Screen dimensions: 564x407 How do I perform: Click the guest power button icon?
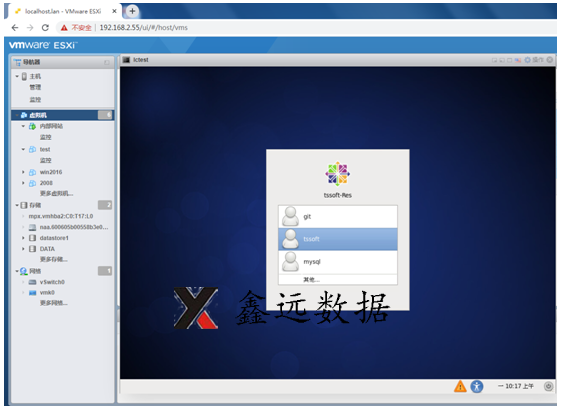[548, 386]
